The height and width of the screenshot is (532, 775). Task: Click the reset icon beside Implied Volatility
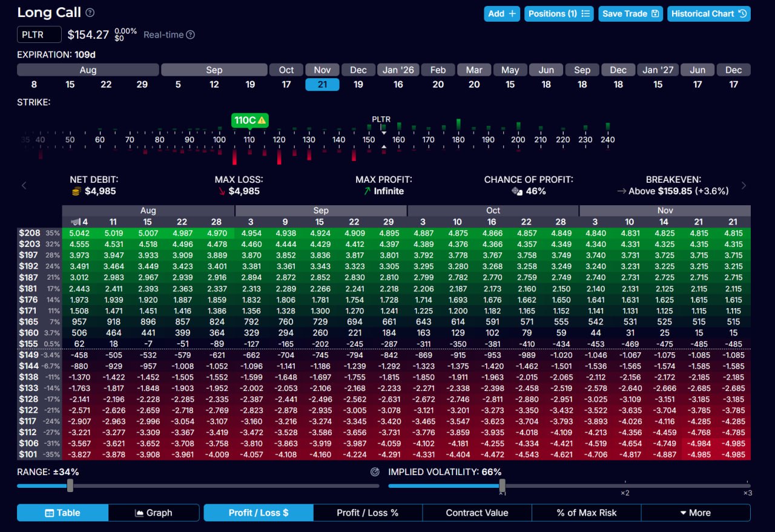coord(375,472)
